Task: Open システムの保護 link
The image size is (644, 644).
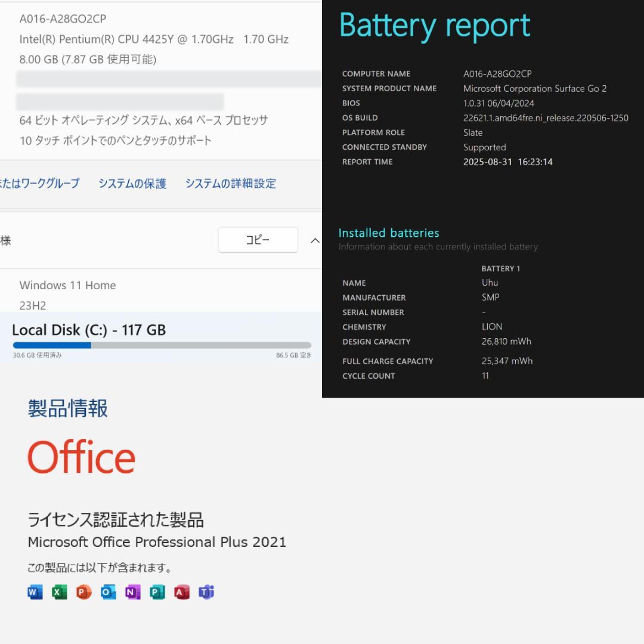Action: (132, 183)
